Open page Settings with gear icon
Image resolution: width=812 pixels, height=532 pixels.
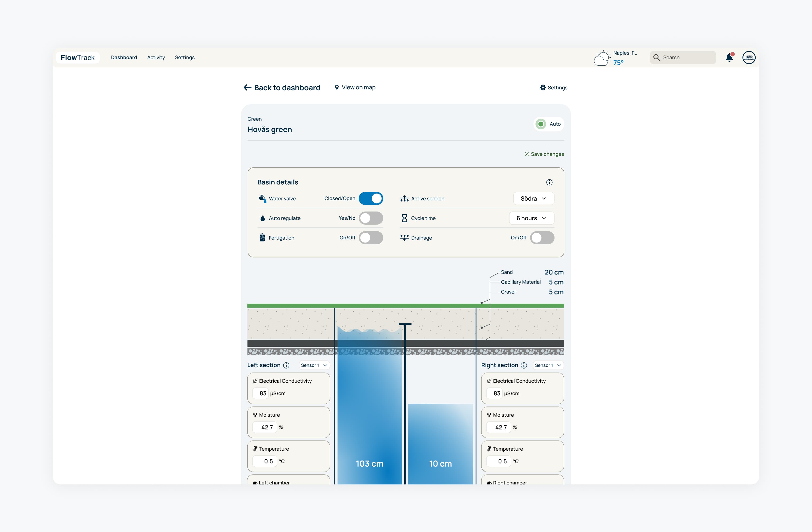(x=553, y=88)
